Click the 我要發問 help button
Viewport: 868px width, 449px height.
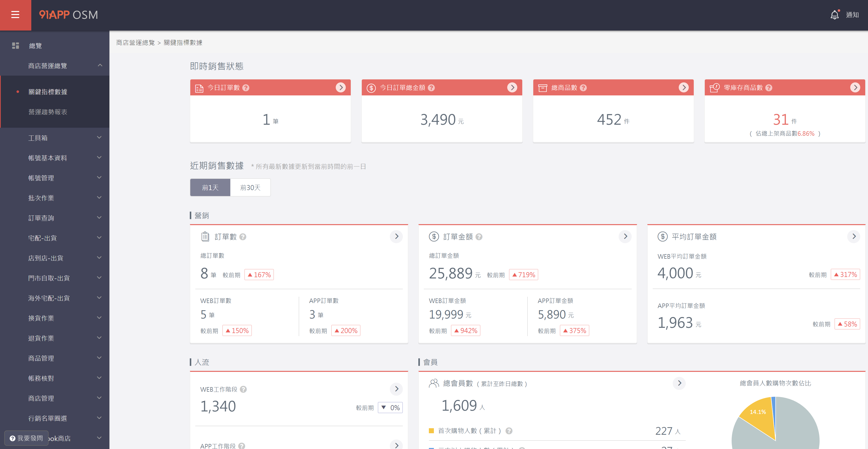tap(26, 438)
